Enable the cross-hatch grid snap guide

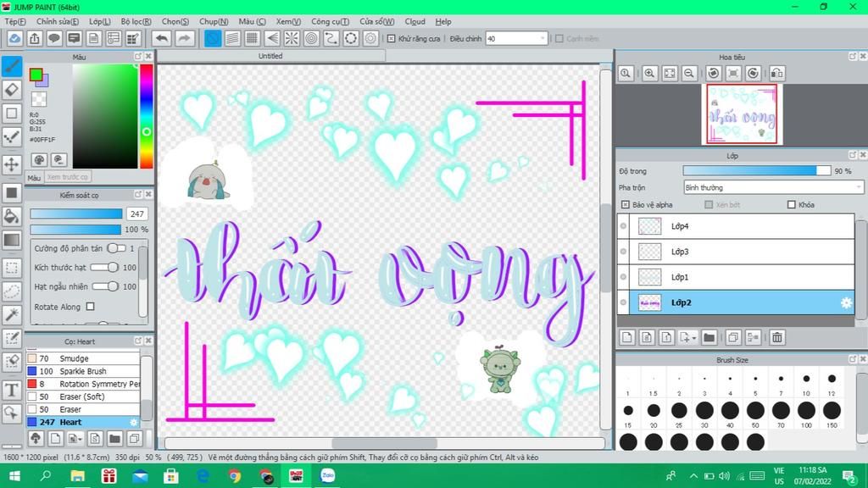[253, 38]
